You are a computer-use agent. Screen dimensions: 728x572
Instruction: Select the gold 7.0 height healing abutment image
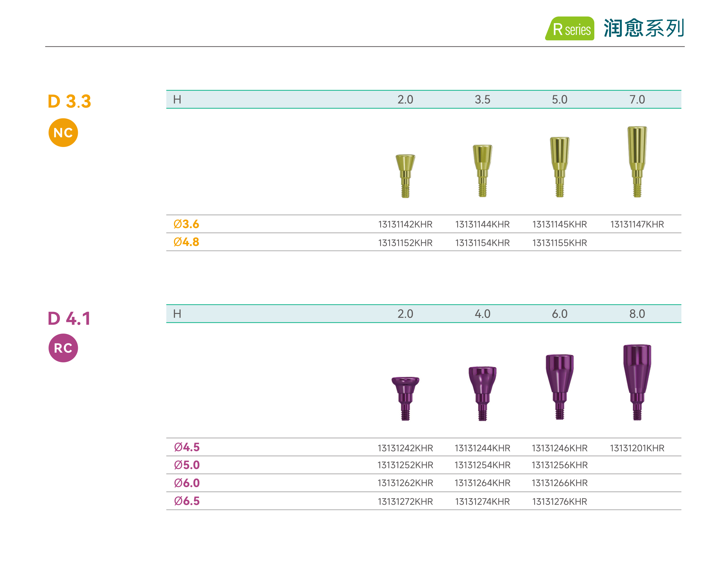[x=637, y=161]
